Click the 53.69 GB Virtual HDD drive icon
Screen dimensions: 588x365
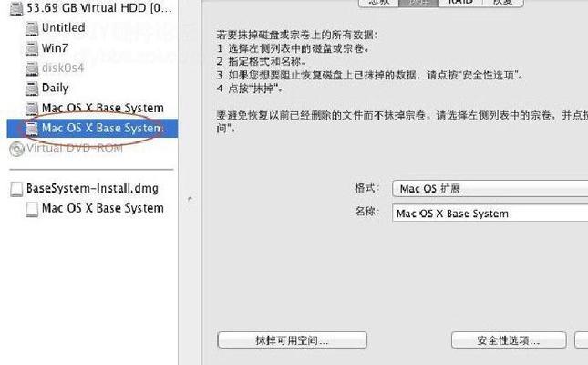pos(16,8)
